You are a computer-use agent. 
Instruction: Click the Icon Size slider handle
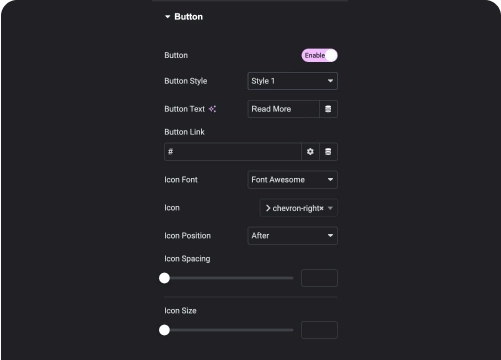tap(164, 330)
